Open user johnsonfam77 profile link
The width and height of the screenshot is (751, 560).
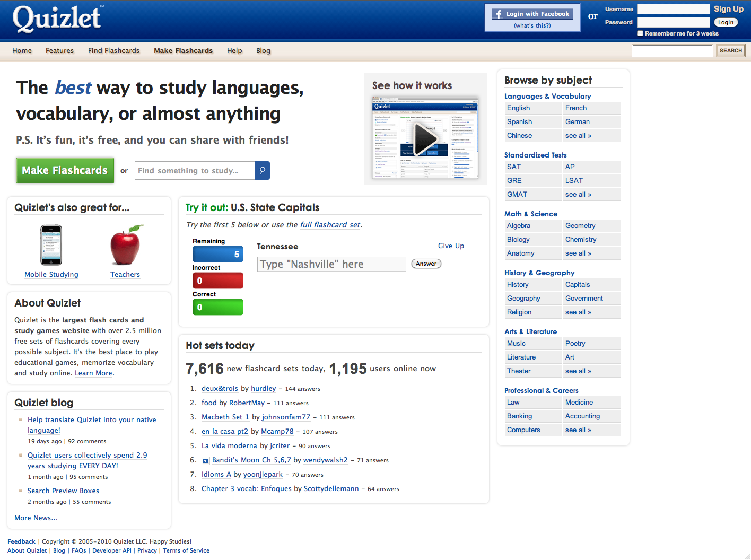286,417
